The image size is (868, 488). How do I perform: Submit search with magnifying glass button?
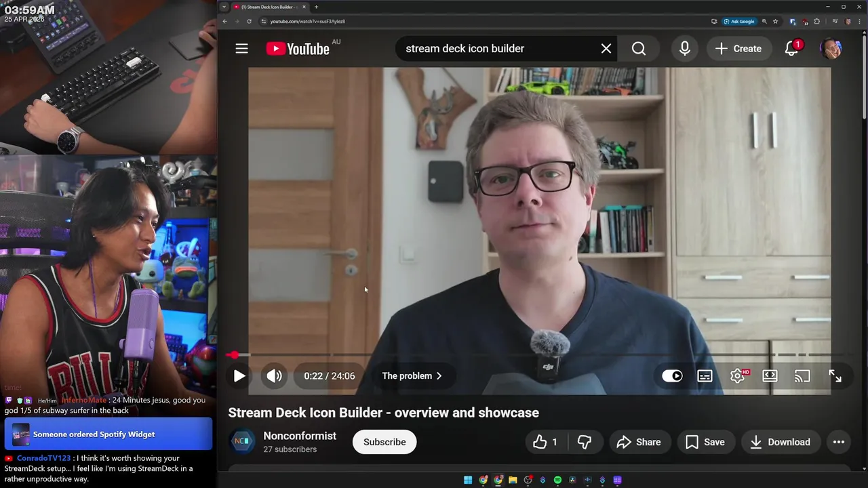pos(639,48)
